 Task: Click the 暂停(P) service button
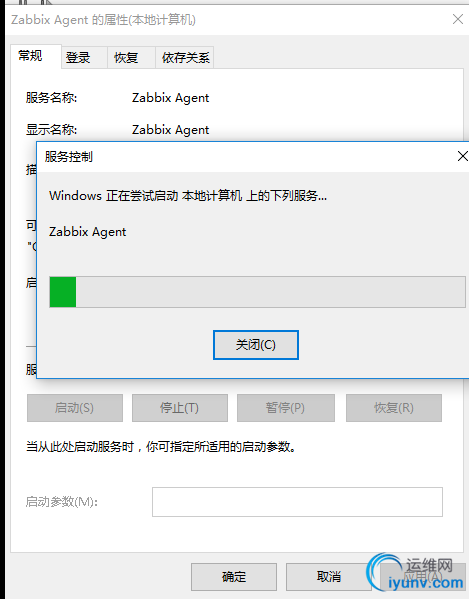[x=286, y=408]
